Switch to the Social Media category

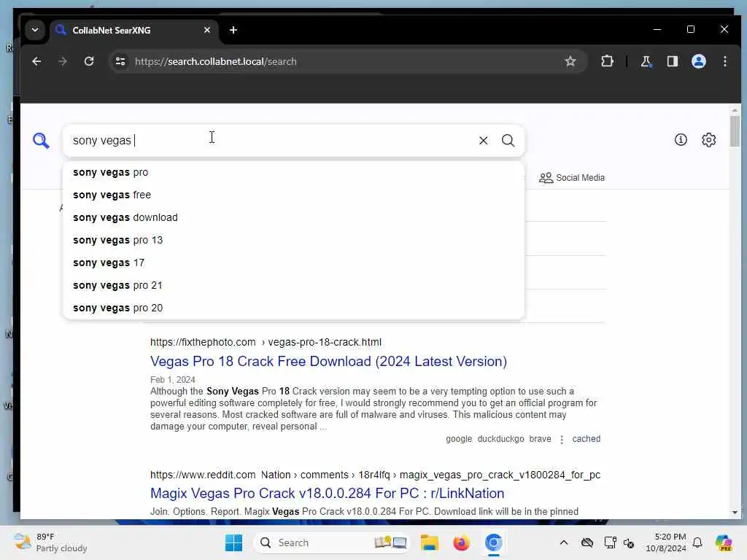pyautogui.click(x=572, y=178)
